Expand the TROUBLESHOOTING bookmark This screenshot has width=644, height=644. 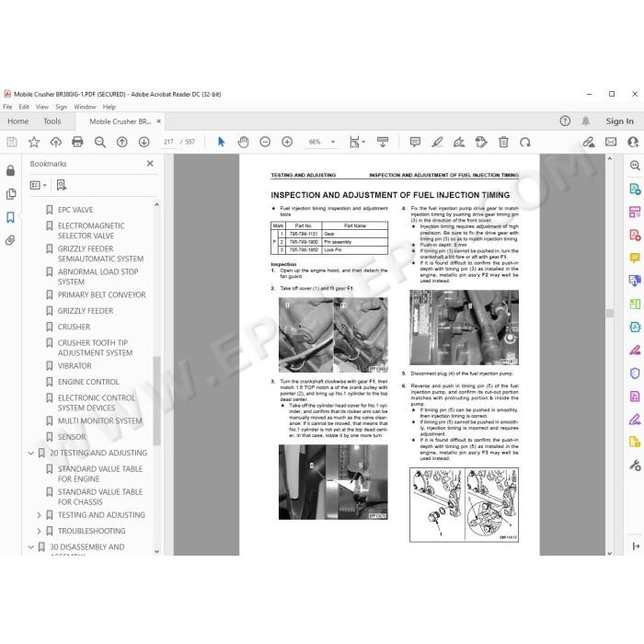pyautogui.click(x=39, y=531)
